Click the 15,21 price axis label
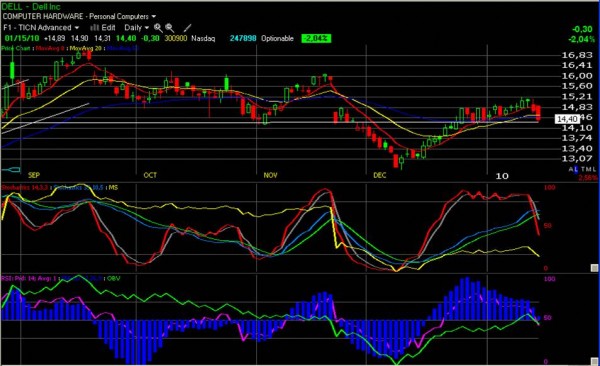 point(577,96)
